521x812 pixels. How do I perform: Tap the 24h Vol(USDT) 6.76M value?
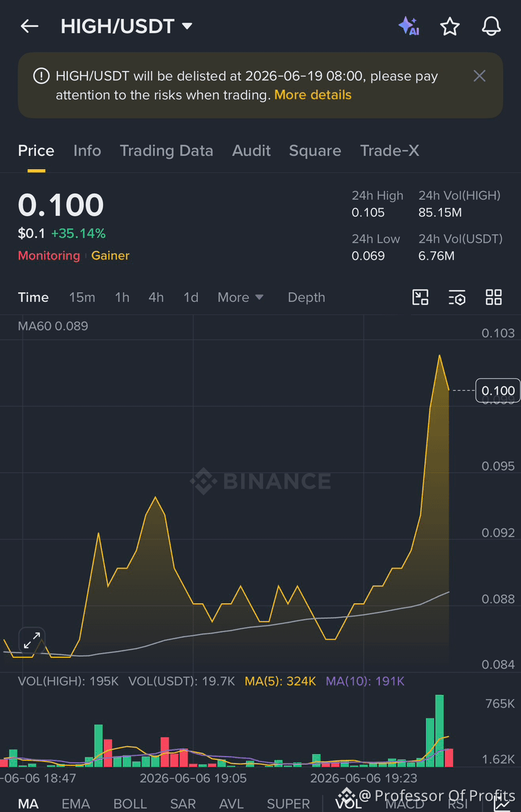(x=437, y=255)
